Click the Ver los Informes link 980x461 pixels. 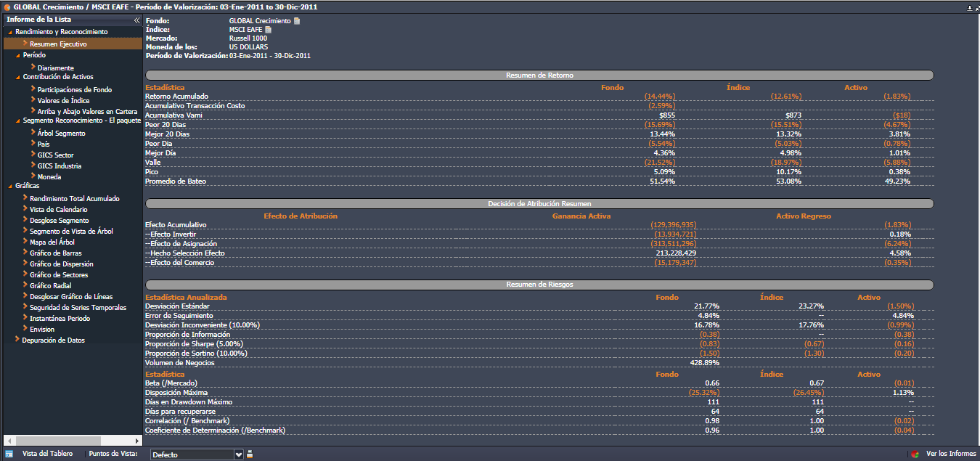(x=951, y=454)
